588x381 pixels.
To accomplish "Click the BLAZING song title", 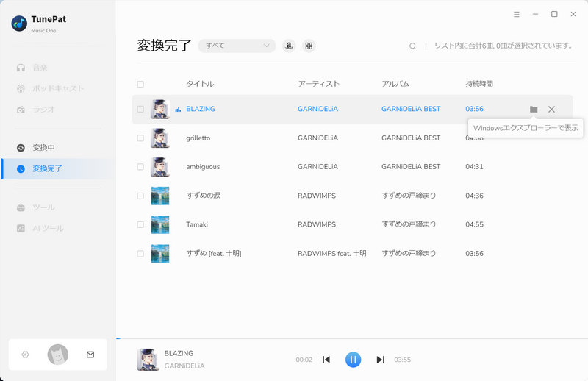I will point(201,109).
